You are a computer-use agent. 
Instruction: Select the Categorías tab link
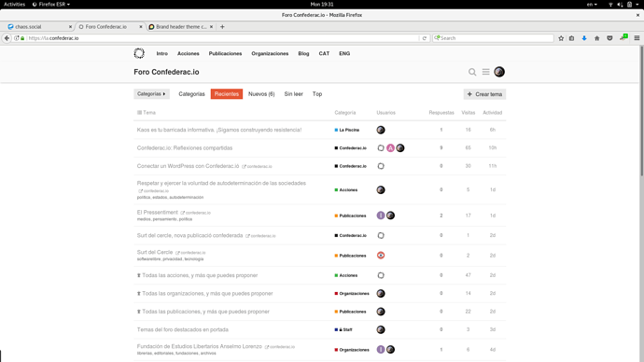pos(191,94)
